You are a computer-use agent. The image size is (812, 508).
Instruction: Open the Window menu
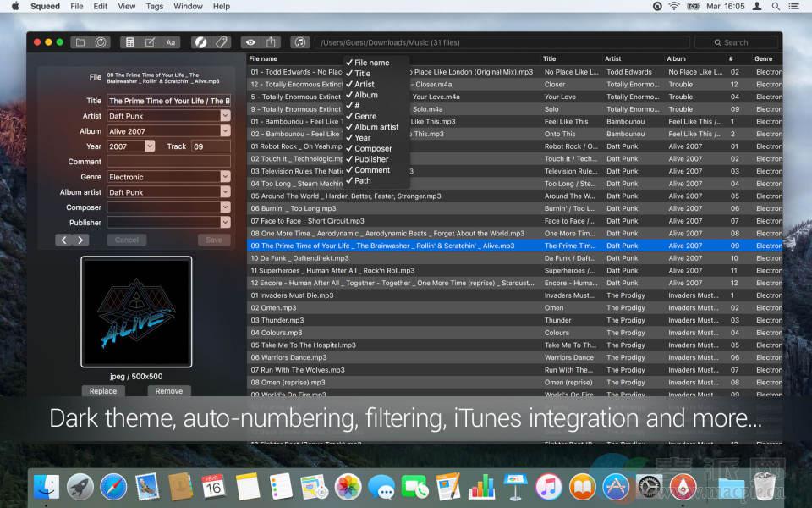[188, 6]
